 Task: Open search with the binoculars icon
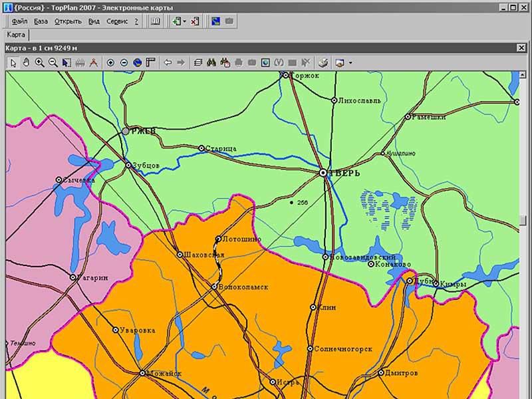click(211, 63)
